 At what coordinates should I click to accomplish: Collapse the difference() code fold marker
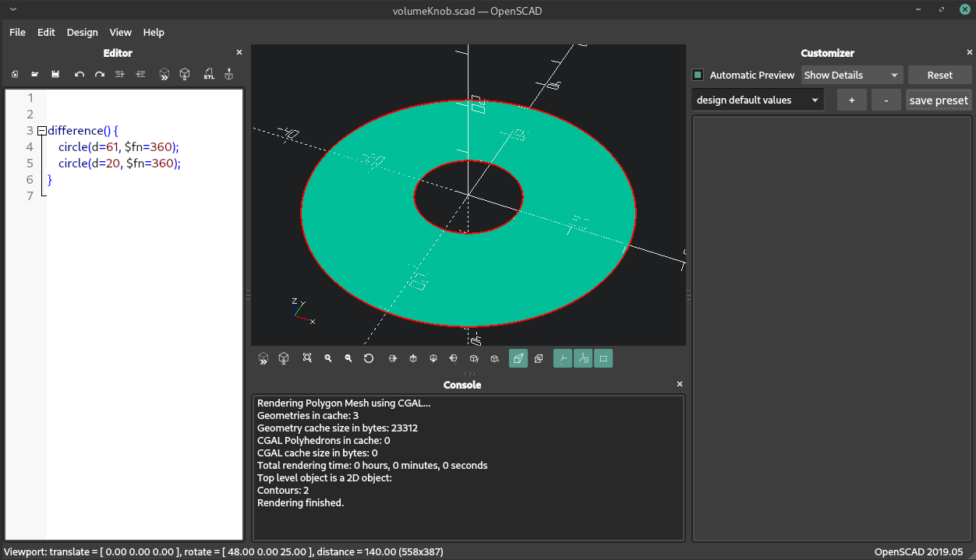[x=41, y=131]
